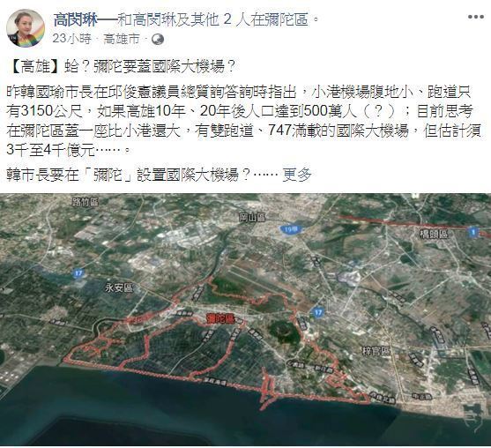491x448 pixels.
Task: Click the 岡山區 label on map
Action: pyautogui.click(x=252, y=217)
